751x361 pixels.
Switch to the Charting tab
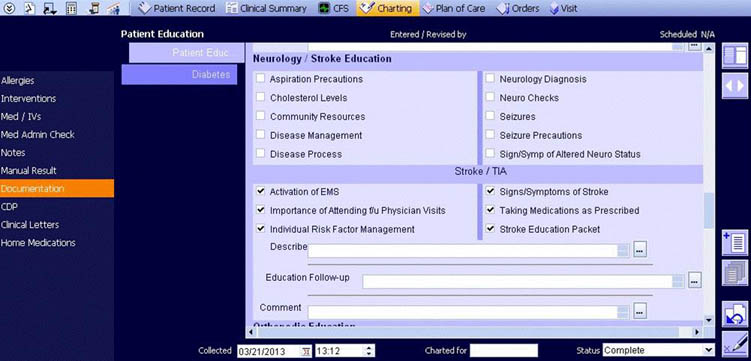point(387,8)
